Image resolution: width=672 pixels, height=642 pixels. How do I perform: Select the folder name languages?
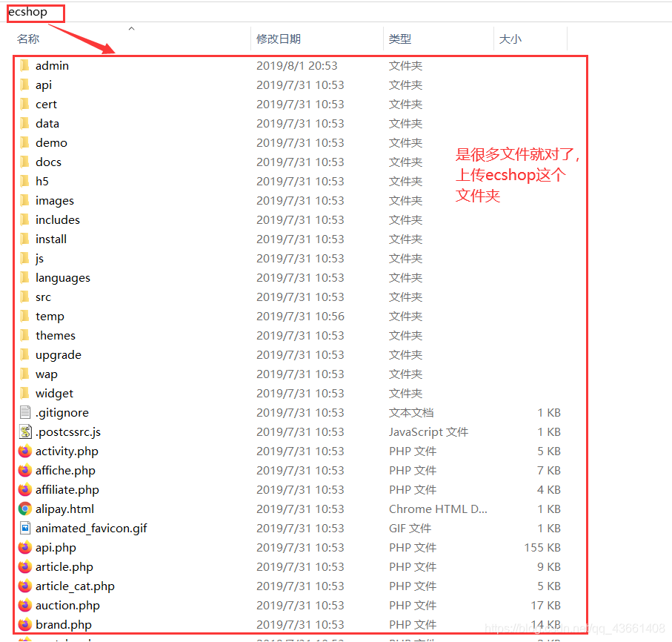pos(63,278)
